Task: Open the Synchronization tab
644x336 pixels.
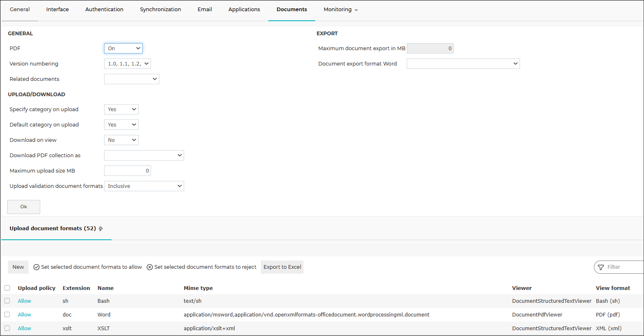Action: click(x=160, y=9)
